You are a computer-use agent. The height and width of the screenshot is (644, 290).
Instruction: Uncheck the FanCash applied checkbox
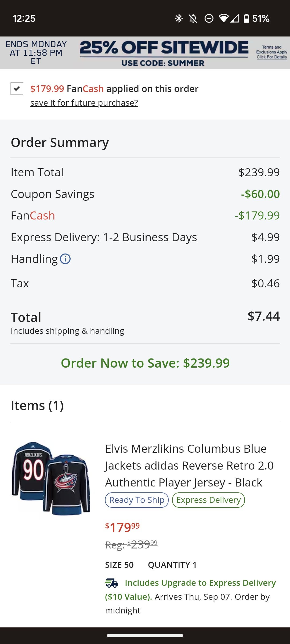click(x=17, y=89)
